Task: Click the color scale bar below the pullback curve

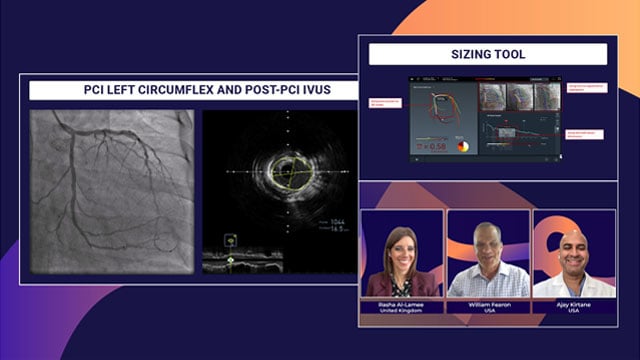Action: [499, 144]
